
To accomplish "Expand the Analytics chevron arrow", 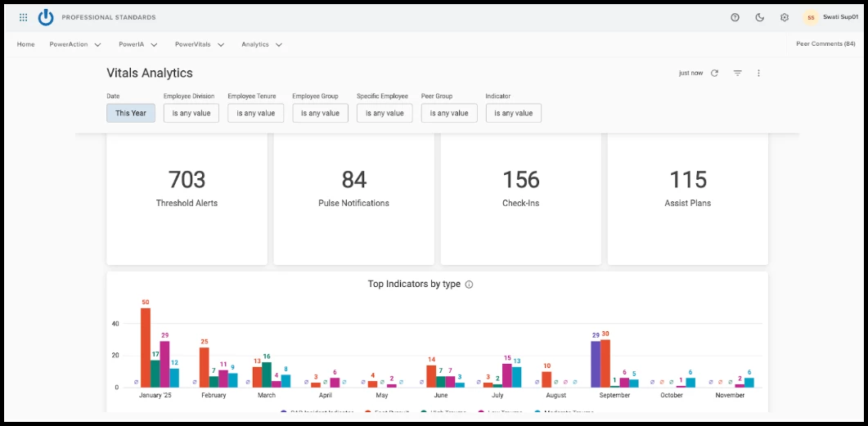I will (x=279, y=45).
